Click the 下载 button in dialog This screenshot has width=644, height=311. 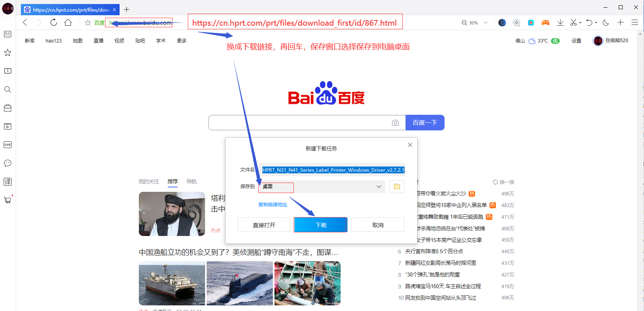coord(321,225)
